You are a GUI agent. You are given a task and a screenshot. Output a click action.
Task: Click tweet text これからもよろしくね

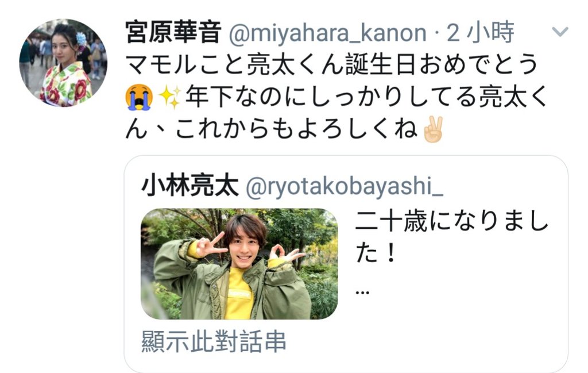click(296, 129)
